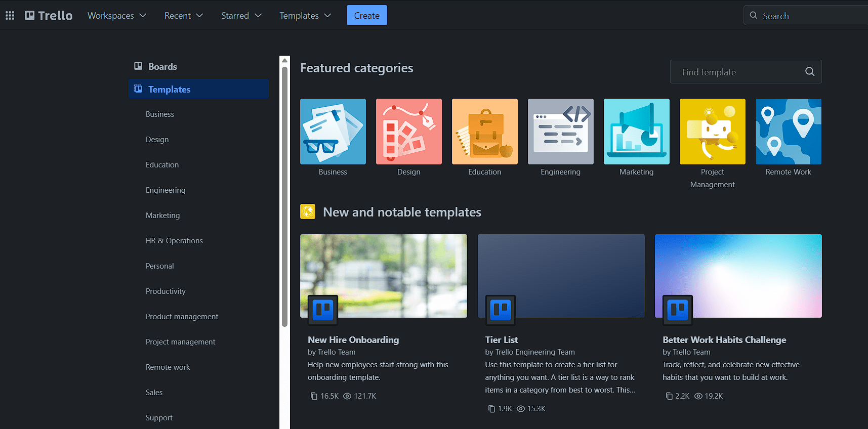Select Engineering in the sidebar list
The image size is (868, 429).
[x=166, y=190]
